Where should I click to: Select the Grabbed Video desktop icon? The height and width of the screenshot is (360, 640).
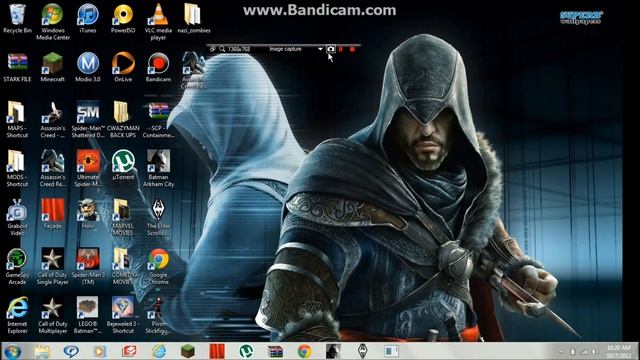click(17, 217)
